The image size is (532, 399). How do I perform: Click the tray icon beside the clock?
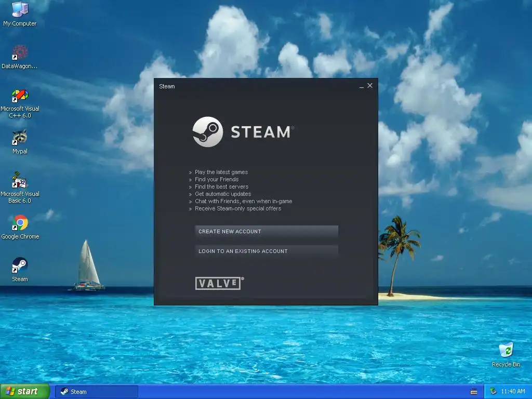click(x=493, y=392)
